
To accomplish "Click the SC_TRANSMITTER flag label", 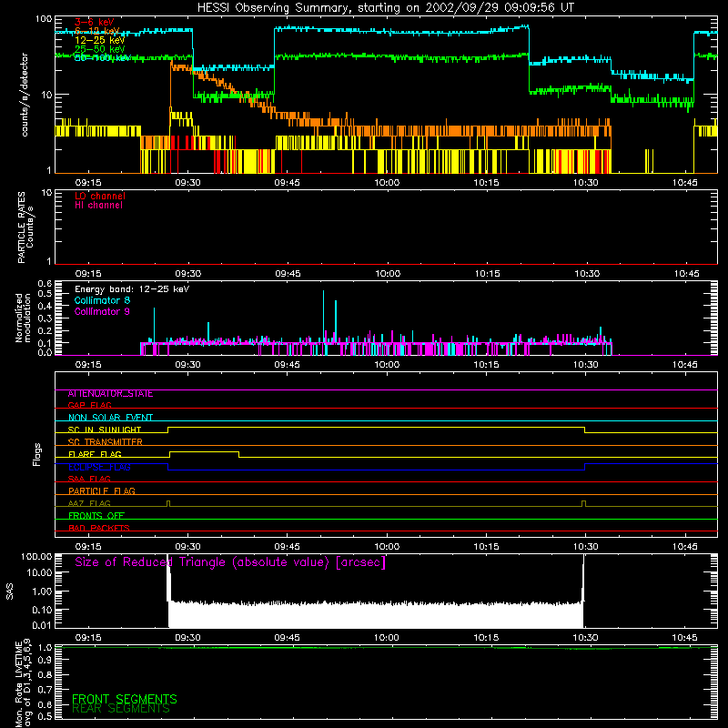I will pyautogui.click(x=106, y=442).
